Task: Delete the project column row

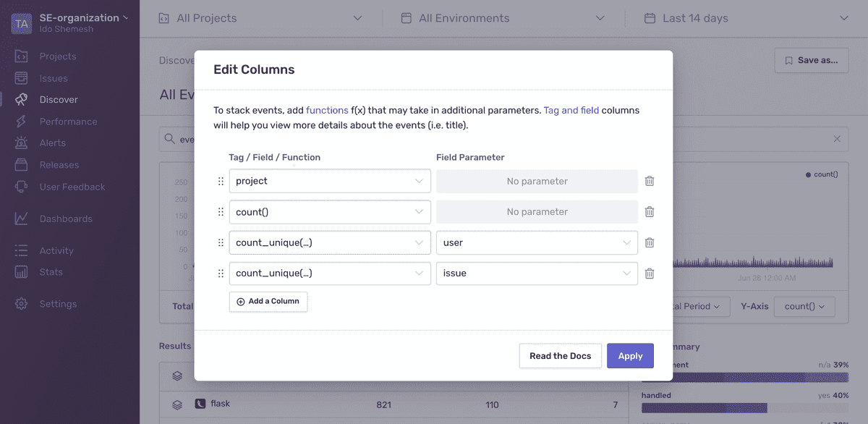Action: [650, 181]
